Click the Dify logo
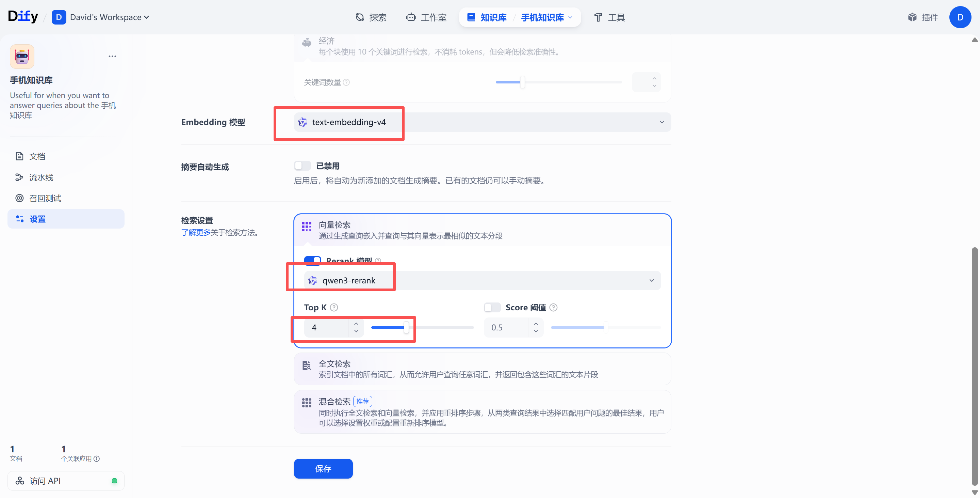 point(23,16)
